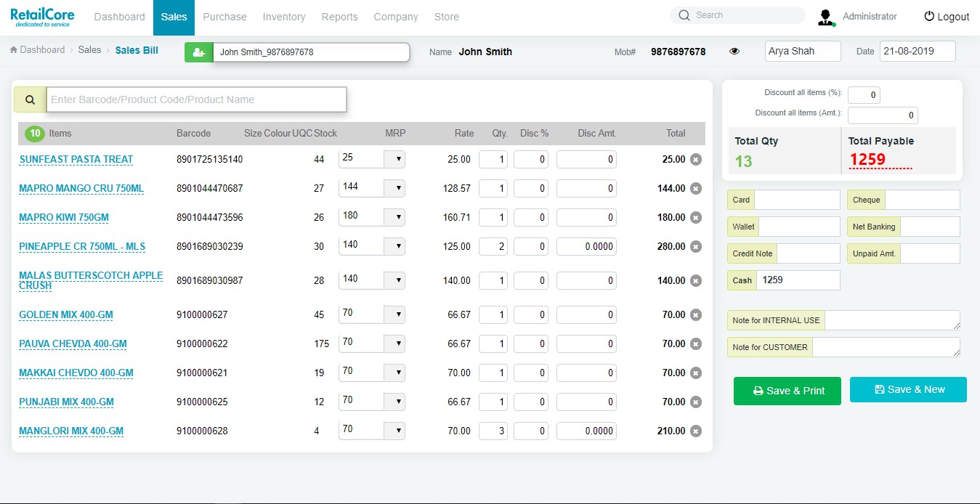This screenshot has width=980, height=504.
Task: Toggle customer details eye icon
Action: tap(734, 52)
